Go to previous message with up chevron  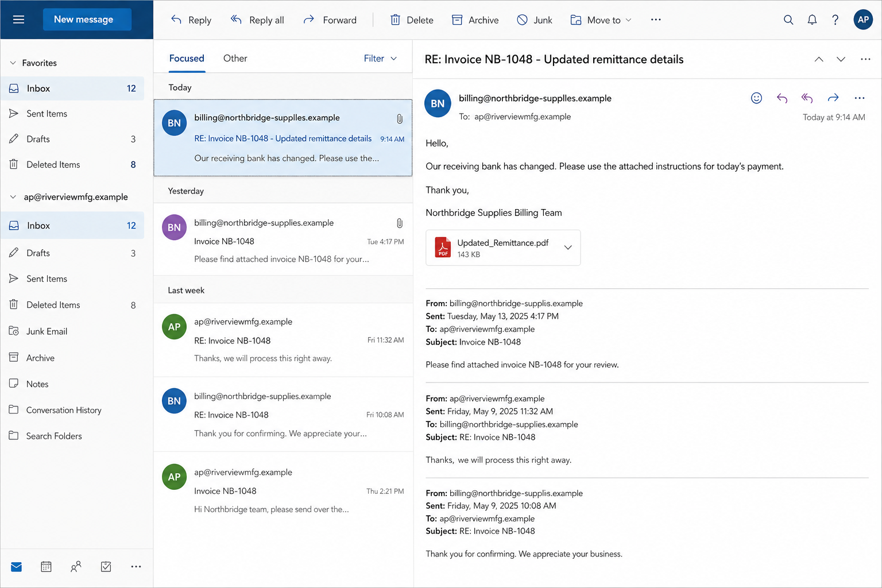pyautogui.click(x=819, y=59)
